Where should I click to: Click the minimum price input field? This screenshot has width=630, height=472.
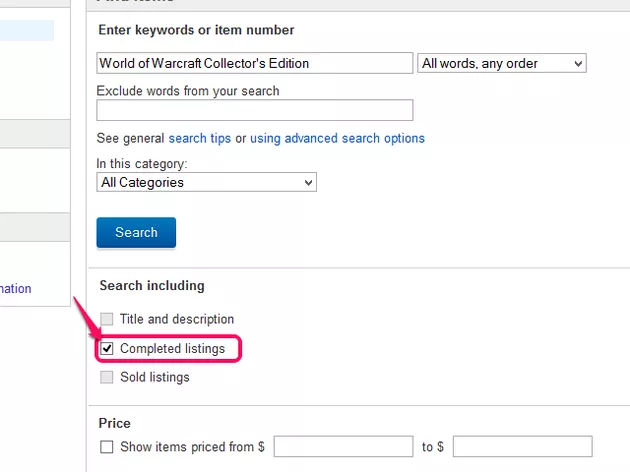click(343, 447)
